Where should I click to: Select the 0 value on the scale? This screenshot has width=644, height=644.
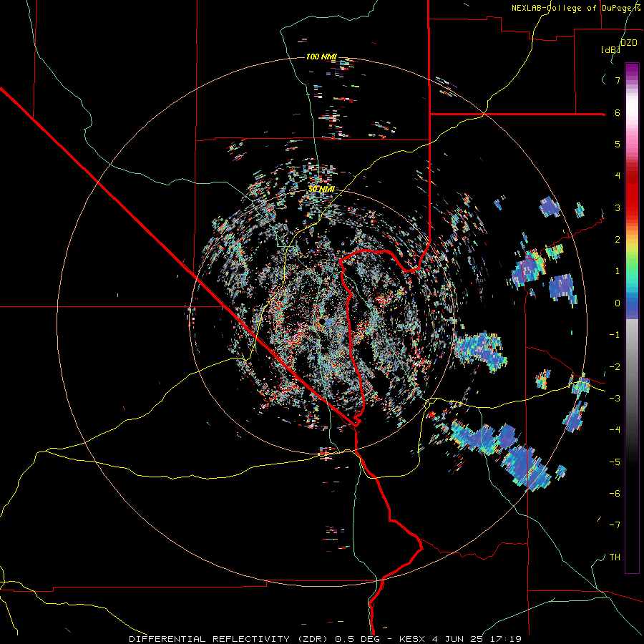(618, 303)
